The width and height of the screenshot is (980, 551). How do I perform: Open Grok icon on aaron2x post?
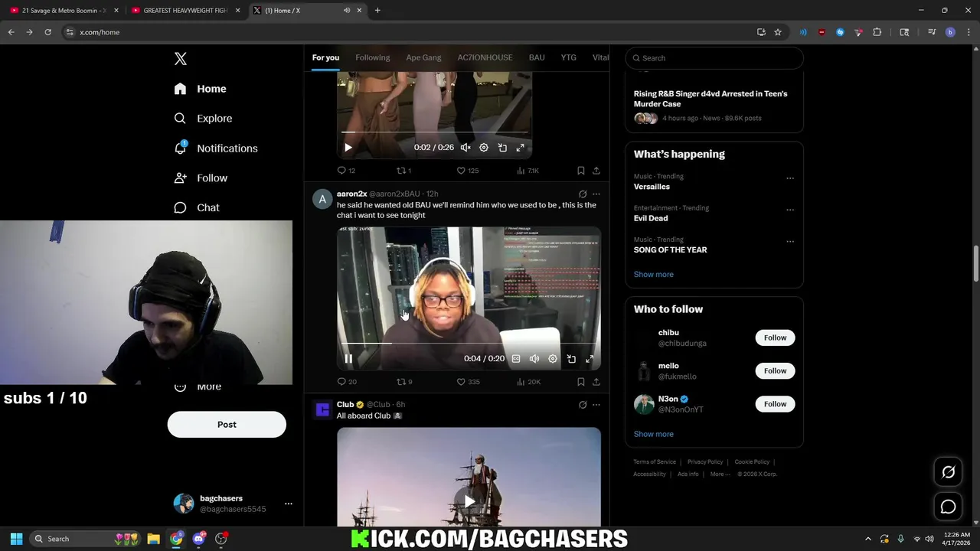point(583,194)
